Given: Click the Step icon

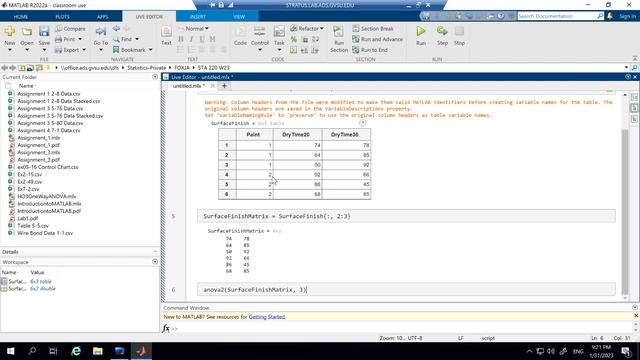Looking at the screenshot, I should (x=442, y=31).
